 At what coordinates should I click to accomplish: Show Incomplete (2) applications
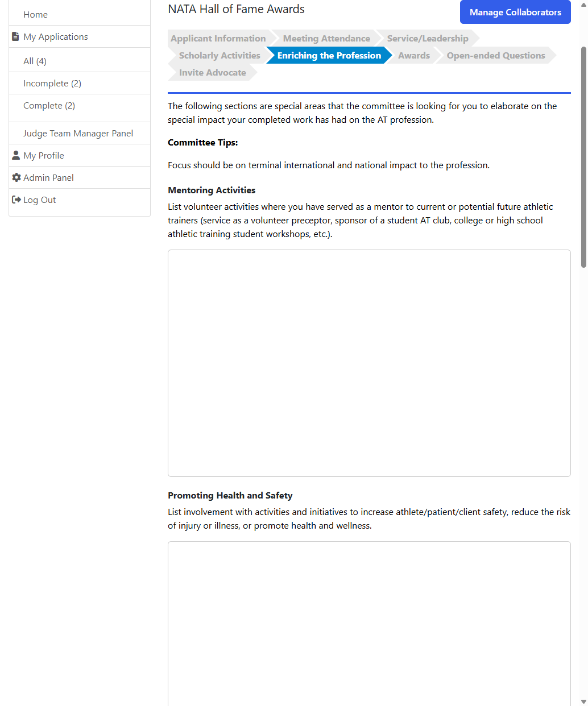[x=52, y=83]
